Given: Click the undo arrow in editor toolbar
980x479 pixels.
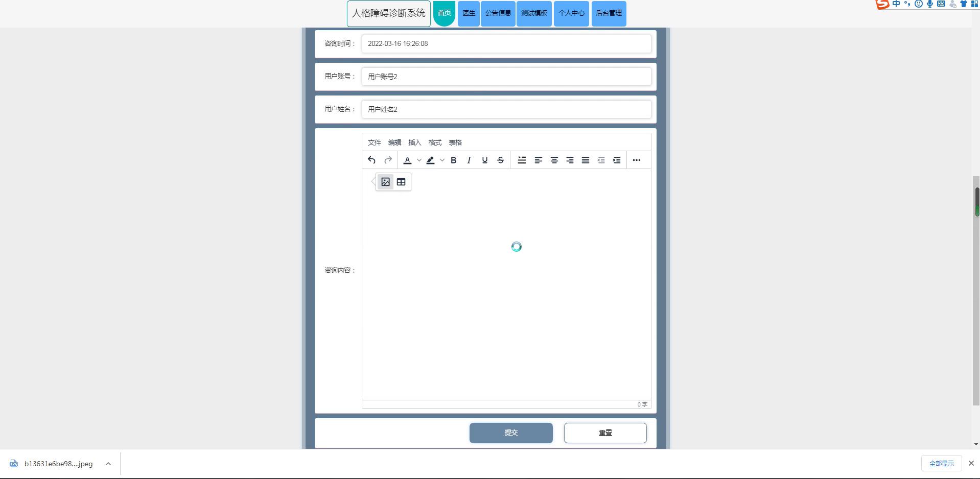Looking at the screenshot, I should click(371, 160).
